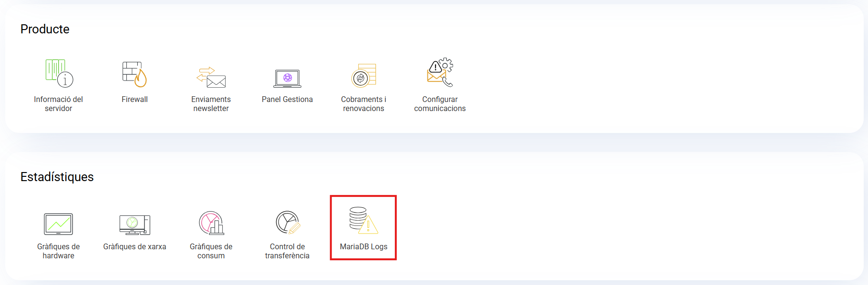Click the 'Estadístiques' section heading
Image resolution: width=868 pixels, height=285 pixels.
coord(57,177)
